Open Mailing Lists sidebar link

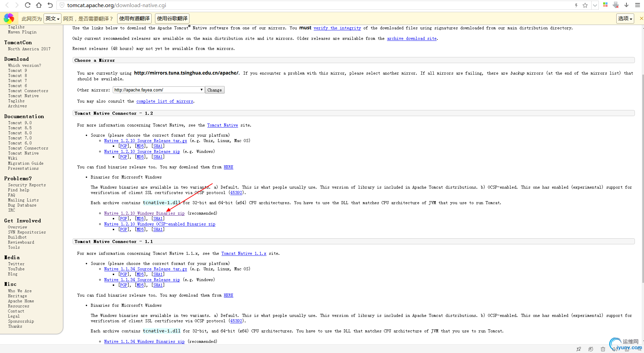coord(23,200)
